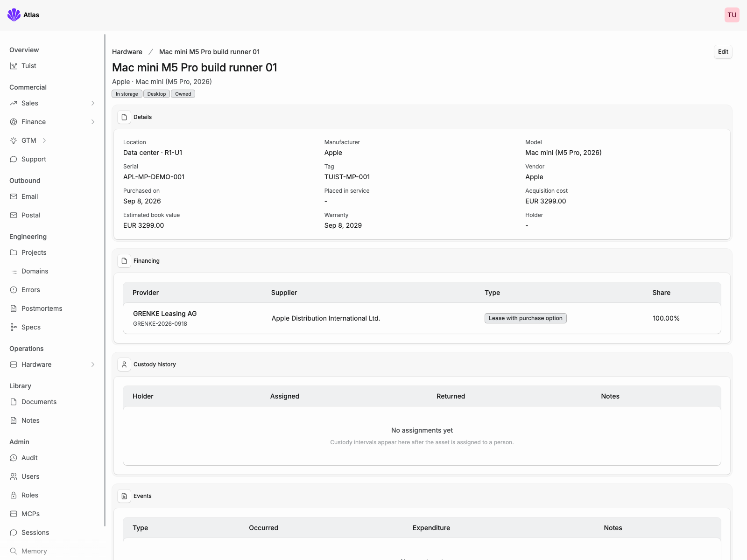Click the Custody history person icon

pyautogui.click(x=124, y=364)
